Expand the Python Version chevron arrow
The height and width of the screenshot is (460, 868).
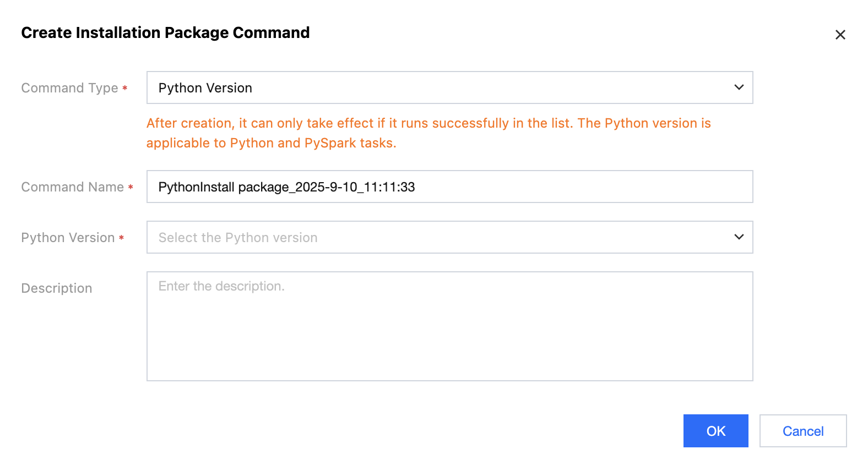(739, 237)
